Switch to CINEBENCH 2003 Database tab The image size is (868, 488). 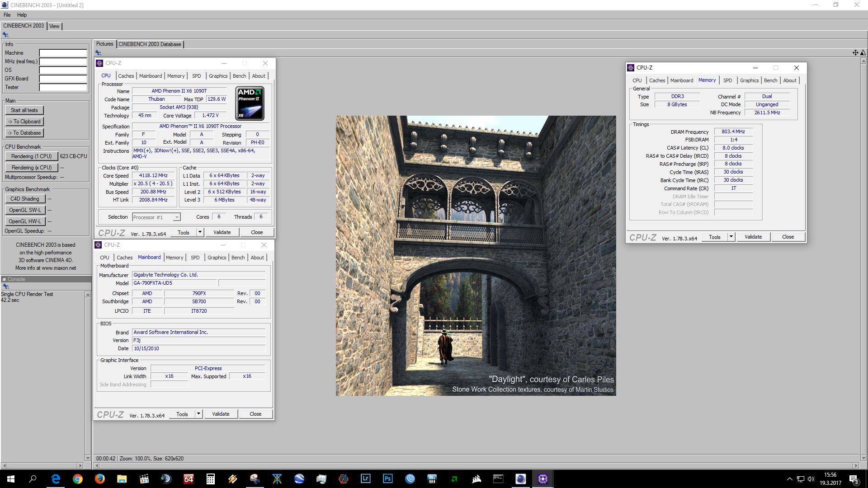(x=150, y=44)
